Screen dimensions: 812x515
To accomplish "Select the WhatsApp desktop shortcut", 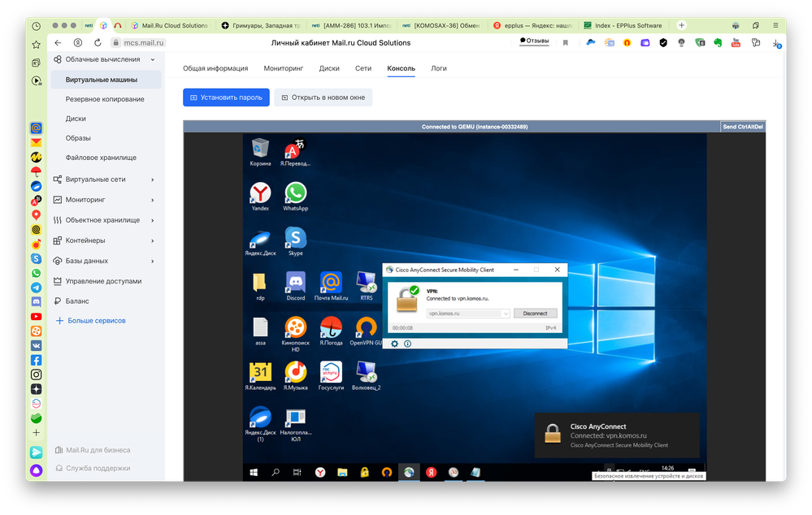I will tap(295, 197).
